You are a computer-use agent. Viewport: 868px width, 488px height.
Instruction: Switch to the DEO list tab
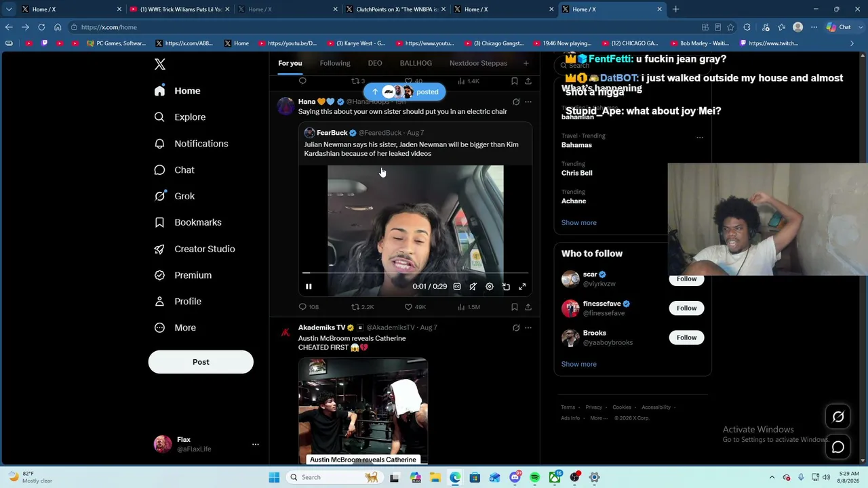(375, 63)
